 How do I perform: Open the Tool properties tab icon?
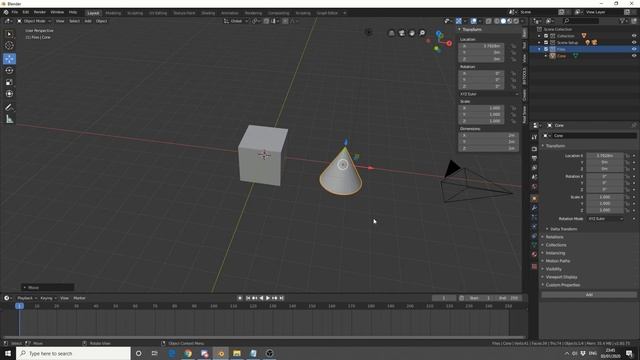pyautogui.click(x=534, y=138)
